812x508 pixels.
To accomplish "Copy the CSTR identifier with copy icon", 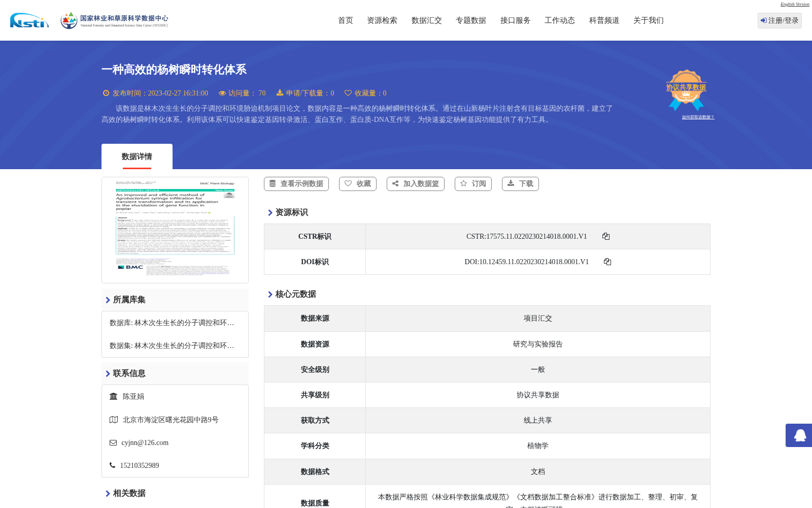I will (606, 236).
